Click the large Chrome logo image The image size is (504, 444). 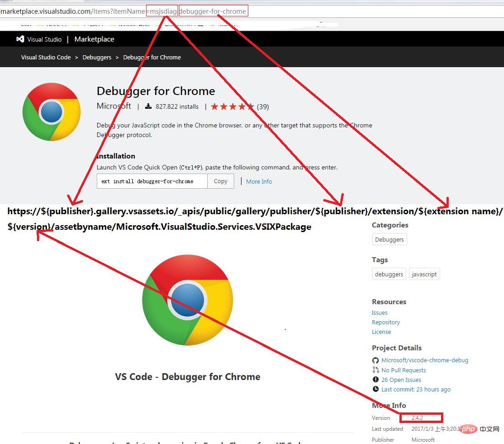click(x=188, y=300)
